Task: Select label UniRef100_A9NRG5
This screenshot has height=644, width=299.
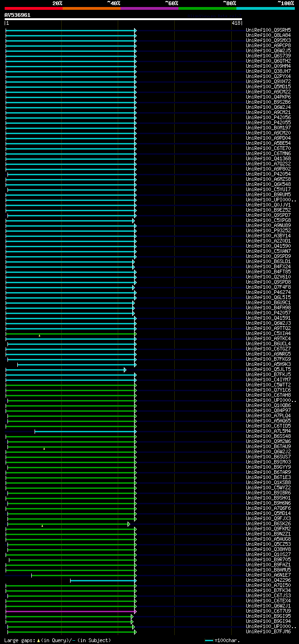Action: coord(268,354)
